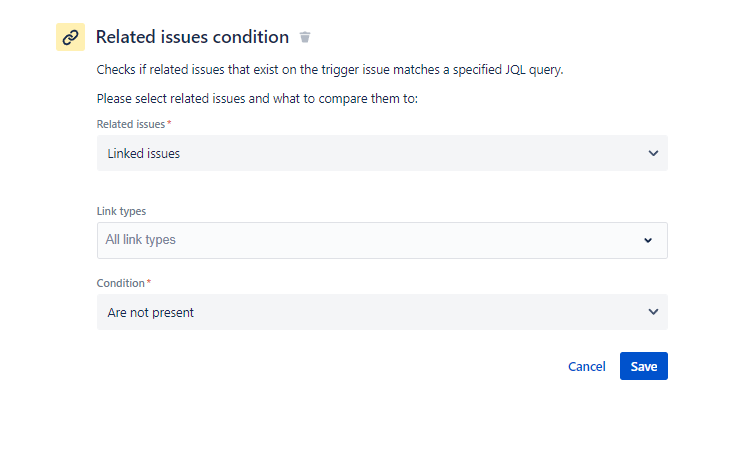This screenshot has height=456, width=749.
Task: Click the red asterisk next to Condition
Action: 149,282
